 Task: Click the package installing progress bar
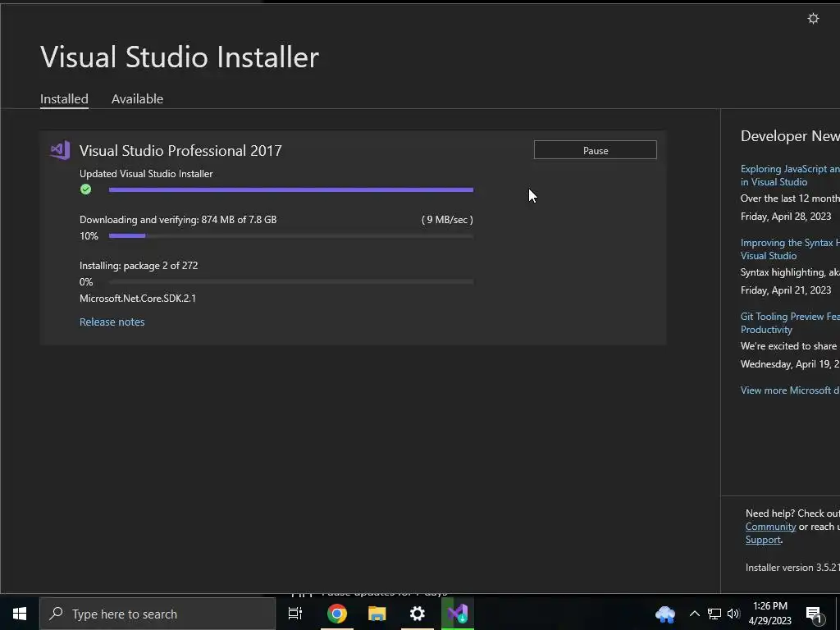point(291,282)
